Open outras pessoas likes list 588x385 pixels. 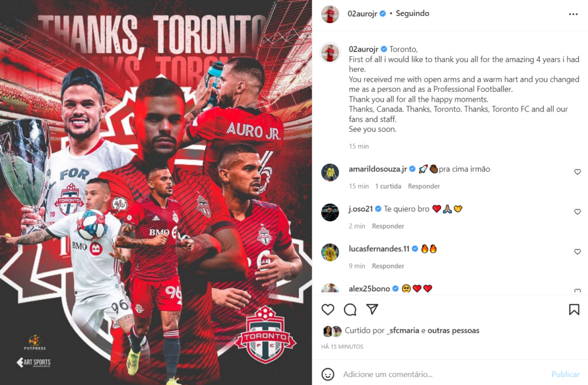coord(454,330)
